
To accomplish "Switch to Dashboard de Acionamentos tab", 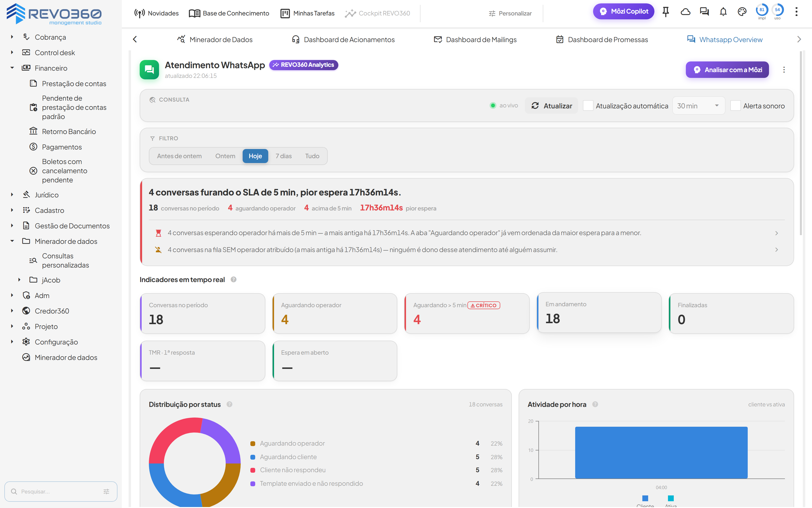I will (343, 39).
